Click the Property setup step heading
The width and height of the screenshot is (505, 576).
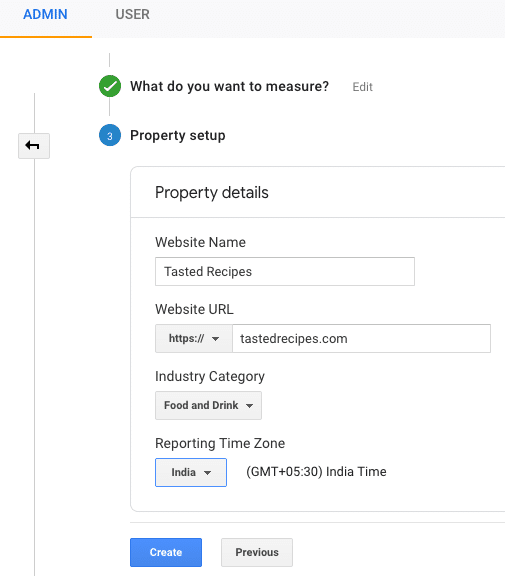178,136
